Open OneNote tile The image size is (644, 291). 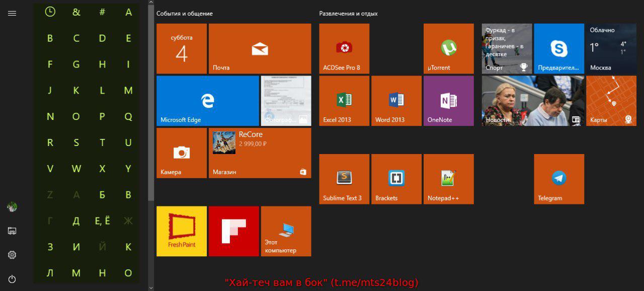click(x=449, y=101)
